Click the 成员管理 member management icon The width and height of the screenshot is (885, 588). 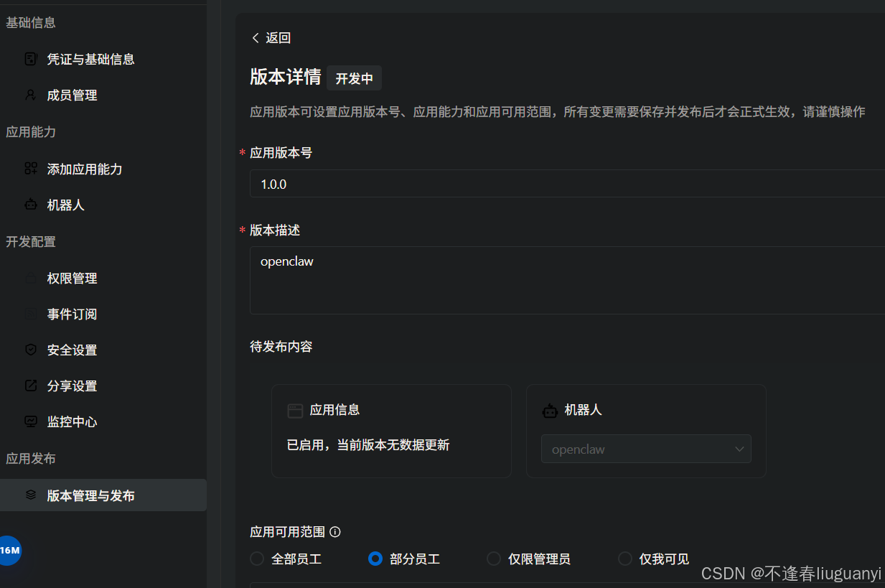[30, 95]
